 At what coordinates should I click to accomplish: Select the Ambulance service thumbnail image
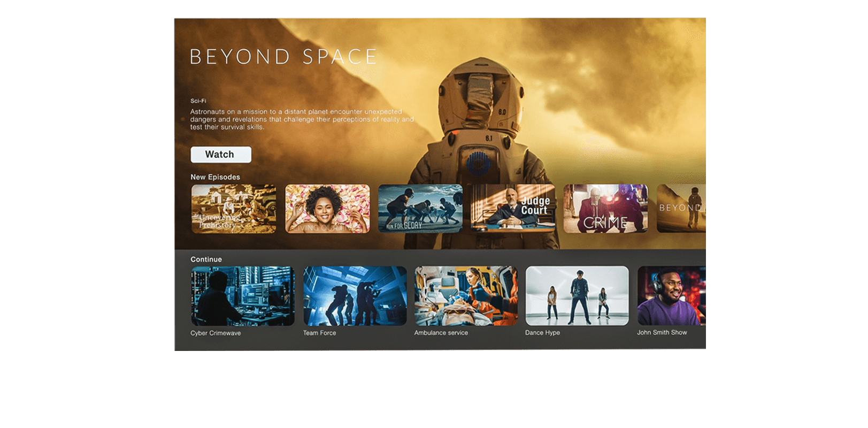[466, 296]
